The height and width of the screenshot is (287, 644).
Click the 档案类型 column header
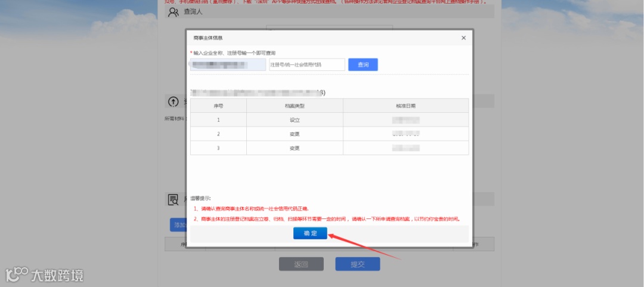(x=295, y=106)
